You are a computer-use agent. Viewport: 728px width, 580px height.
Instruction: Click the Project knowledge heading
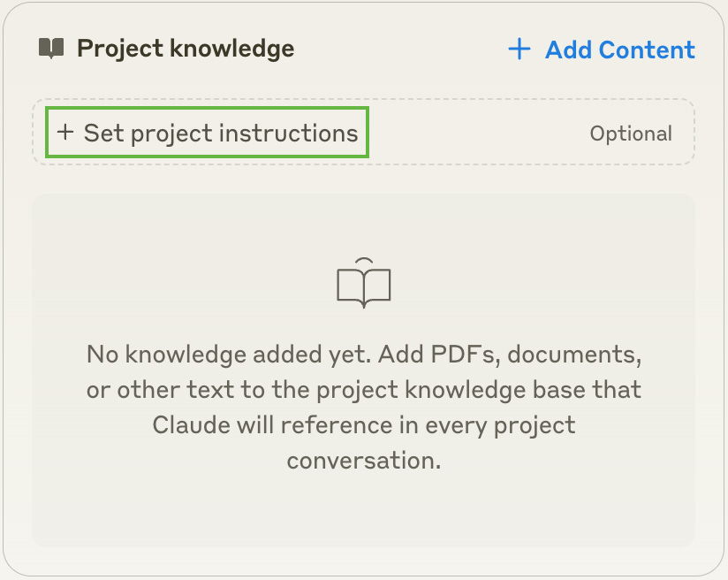click(x=186, y=49)
